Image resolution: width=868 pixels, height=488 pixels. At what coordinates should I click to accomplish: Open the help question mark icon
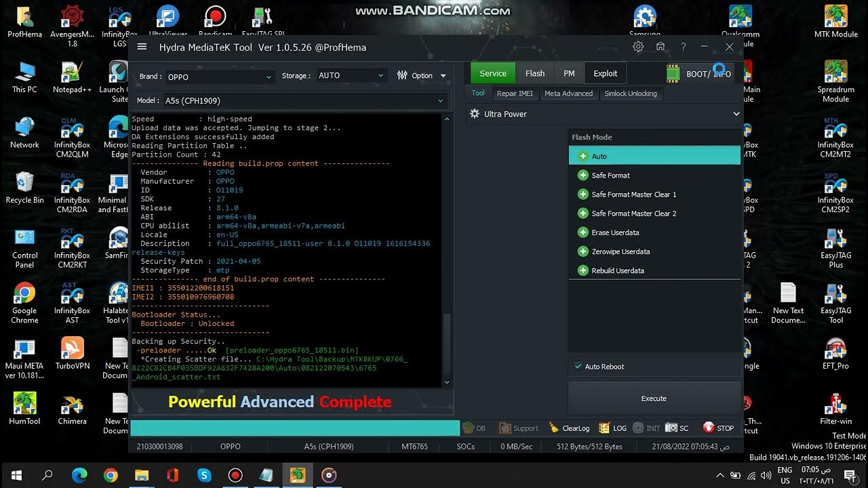pyautogui.click(x=683, y=47)
